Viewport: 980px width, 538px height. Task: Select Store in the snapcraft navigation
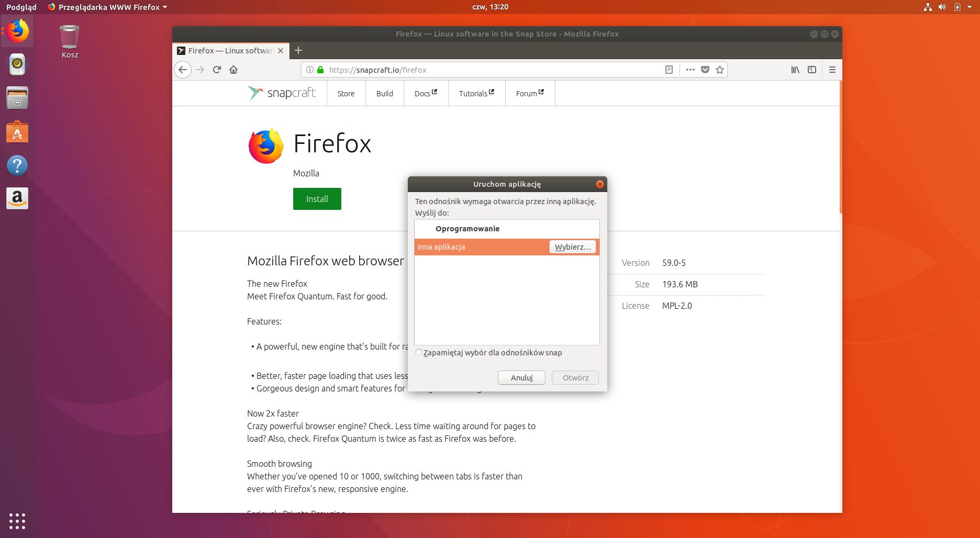tap(346, 93)
